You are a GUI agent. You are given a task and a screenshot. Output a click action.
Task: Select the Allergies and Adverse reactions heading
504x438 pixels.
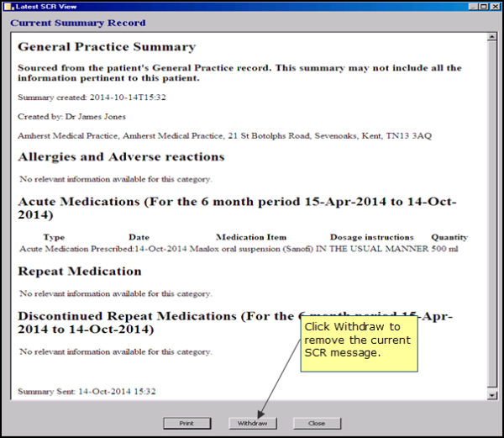pyautogui.click(x=121, y=156)
